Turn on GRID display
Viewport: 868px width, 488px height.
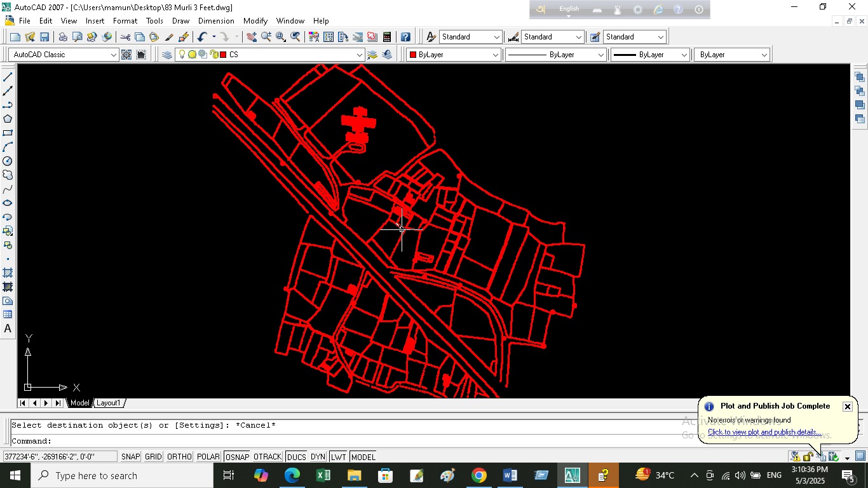point(153,457)
